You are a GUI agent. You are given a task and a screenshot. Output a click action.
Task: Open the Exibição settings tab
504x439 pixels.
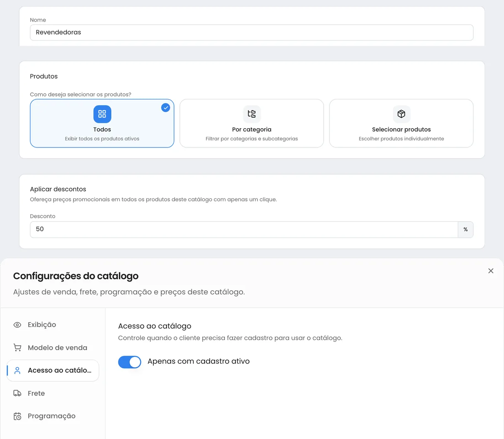pyautogui.click(x=53, y=325)
